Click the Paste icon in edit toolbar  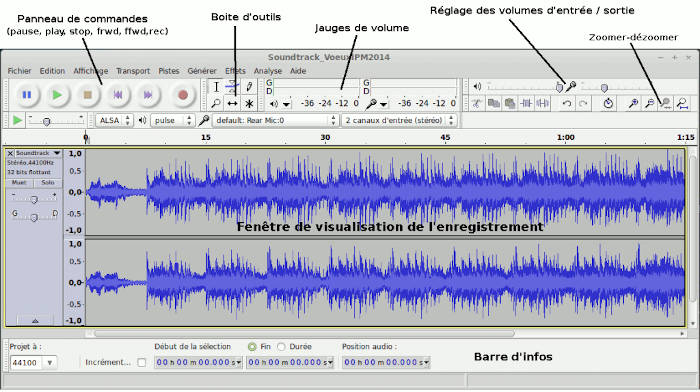pyautogui.click(x=510, y=104)
